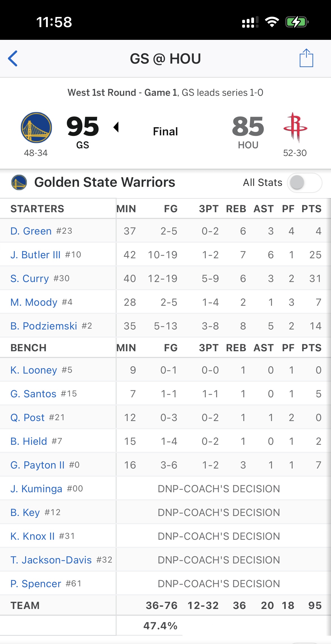Tap the Golden State Warriors scoreboard logo
The width and height of the screenshot is (331, 644).
tap(36, 127)
